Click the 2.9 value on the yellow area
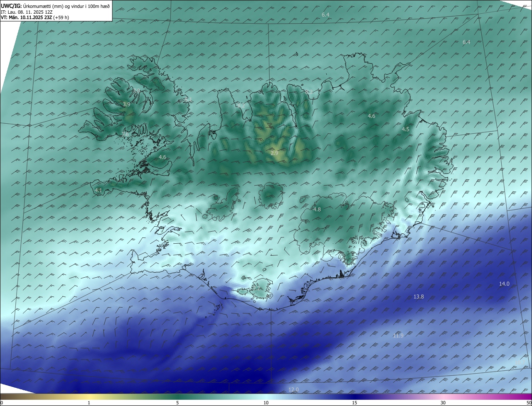Screen dimensions: 532x406 tap(274, 153)
